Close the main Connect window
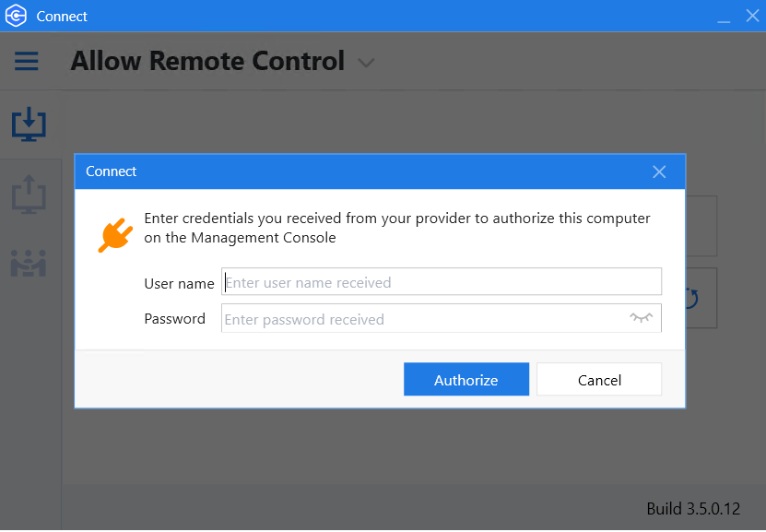The height and width of the screenshot is (532, 766). click(x=752, y=16)
